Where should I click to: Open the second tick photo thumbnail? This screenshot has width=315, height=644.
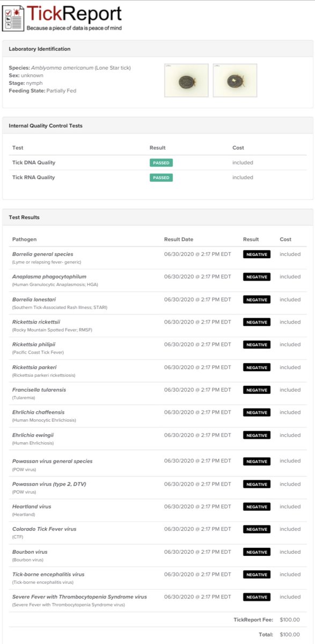click(235, 80)
